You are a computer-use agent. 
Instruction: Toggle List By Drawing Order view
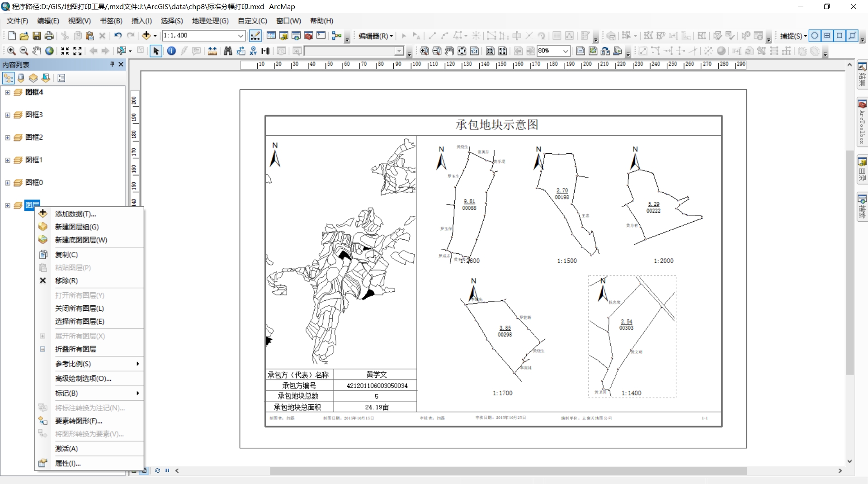coord(9,78)
